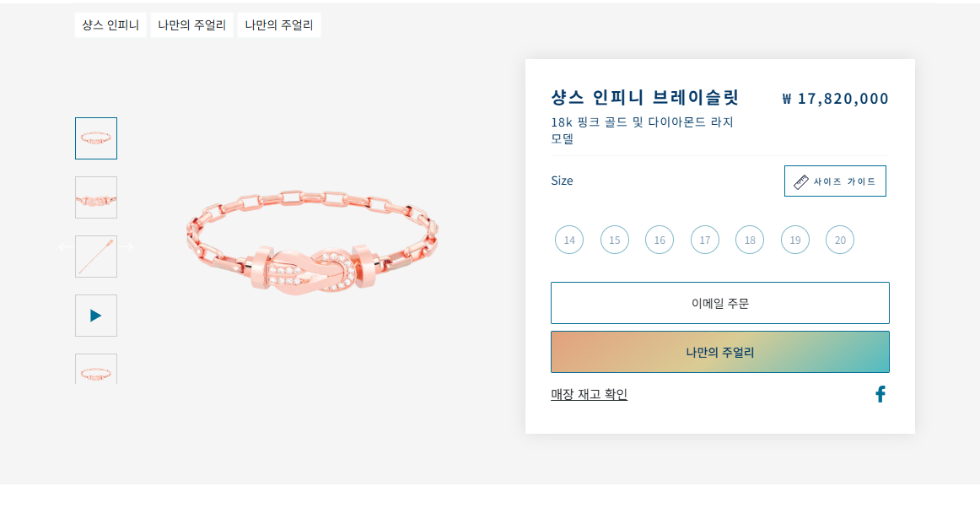This screenshot has height=524, width=980.
Task: Select the top bracelet thumbnail
Action: pos(95,138)
